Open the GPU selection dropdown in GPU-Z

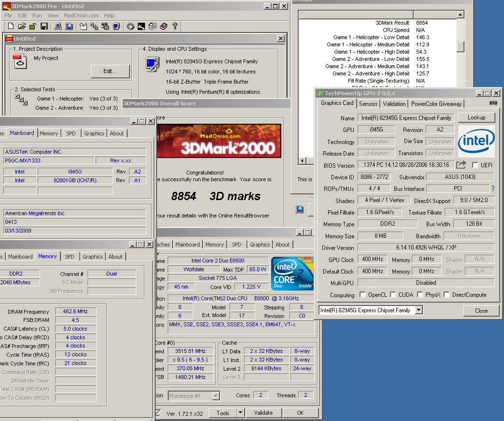pos(418,310)
